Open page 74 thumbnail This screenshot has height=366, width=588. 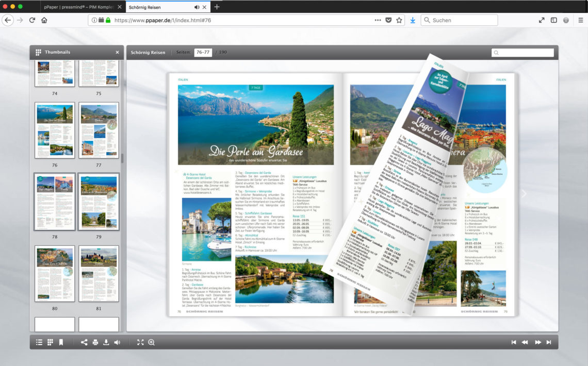(x=55, y=73)
